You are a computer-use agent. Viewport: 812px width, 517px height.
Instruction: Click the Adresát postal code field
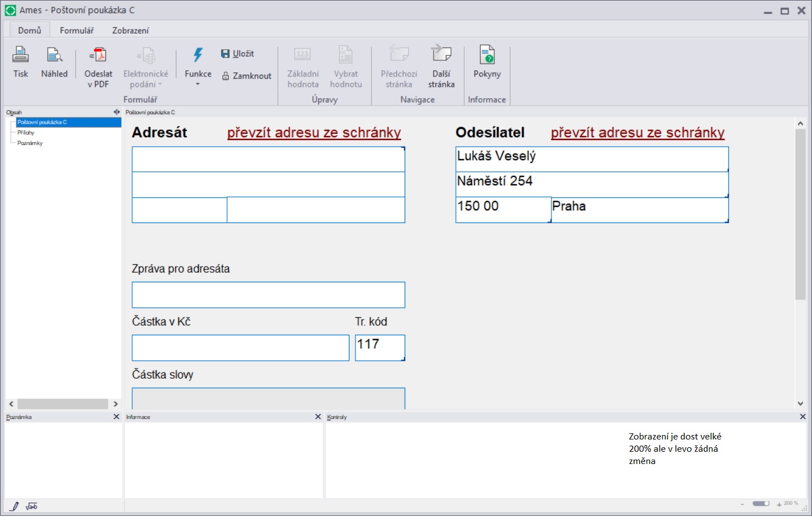pyautogui.click(x=180, y=210)
